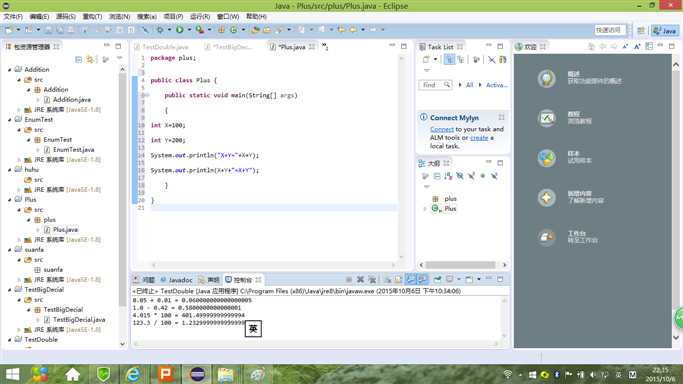Click the Open Perspective icon
683x384 pixels.
coord(641,30)
